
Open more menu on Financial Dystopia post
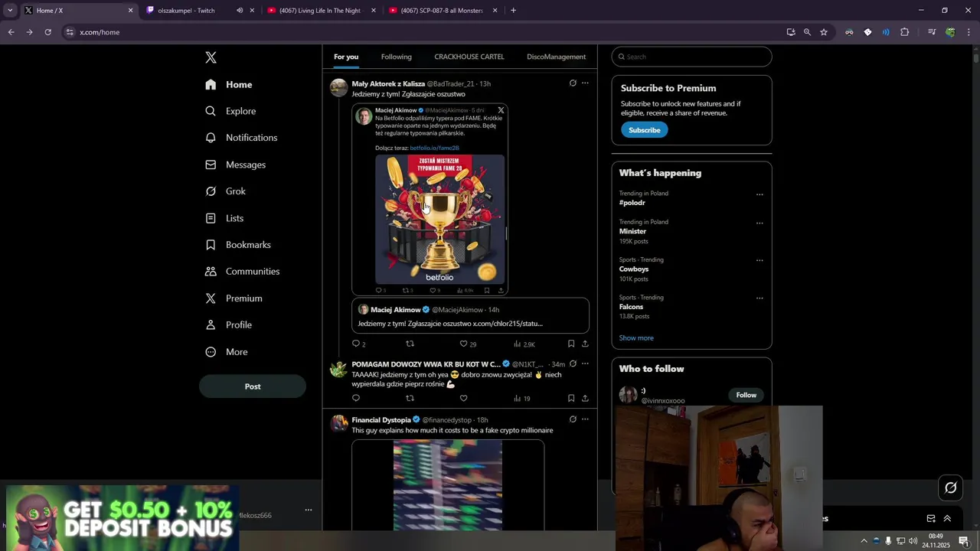[x=585, y=419]
